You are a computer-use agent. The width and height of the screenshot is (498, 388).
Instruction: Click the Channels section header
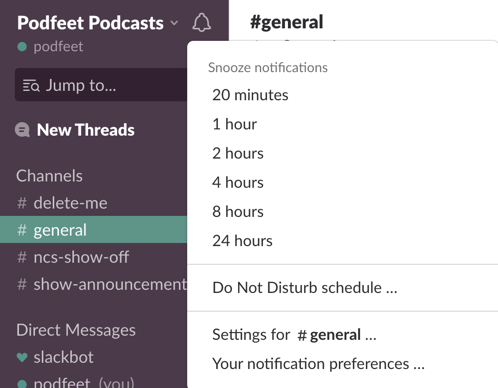coord(49,176)
